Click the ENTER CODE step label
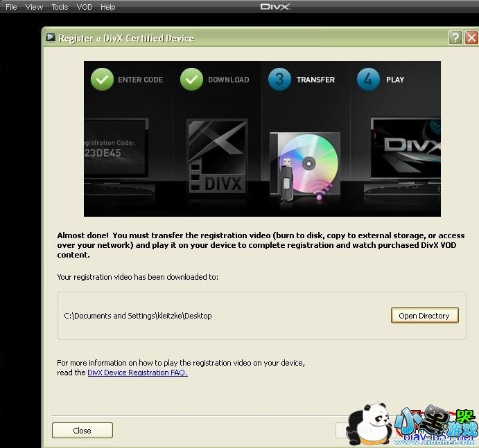The height and width of the screenshot is (448, 479). click(141, 80)
